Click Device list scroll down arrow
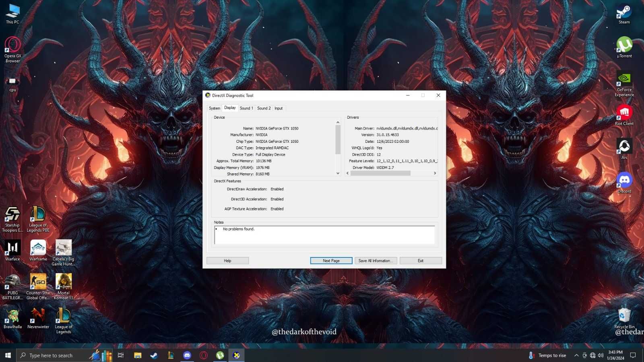Viewport: 644px width, 362px height. point(338,173)
